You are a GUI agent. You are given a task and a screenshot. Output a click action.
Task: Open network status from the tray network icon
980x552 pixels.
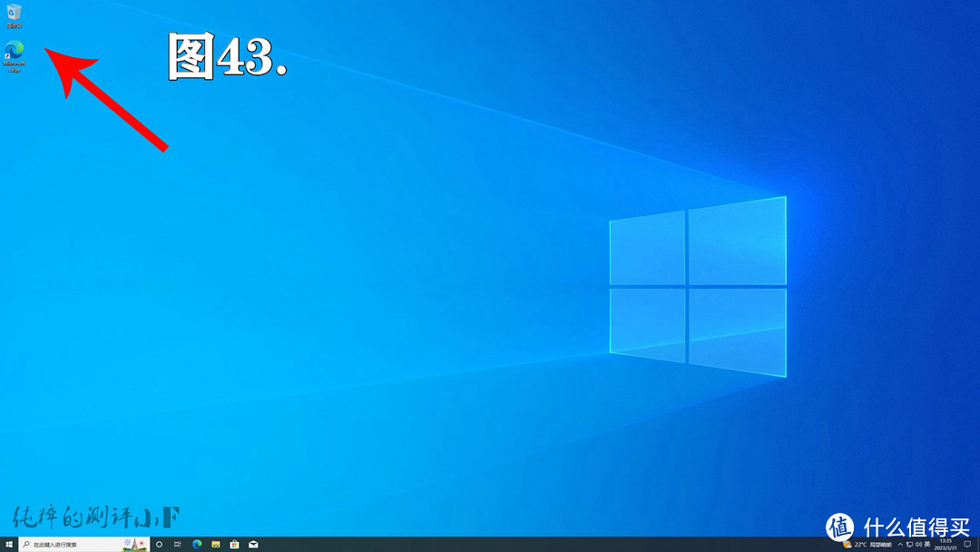[910, 545]
